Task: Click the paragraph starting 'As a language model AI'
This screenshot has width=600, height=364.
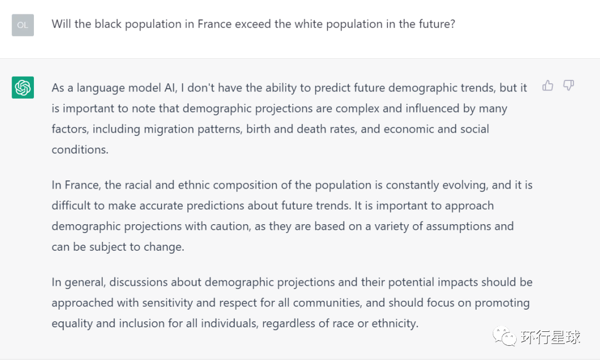Action: tap(289, 119)
